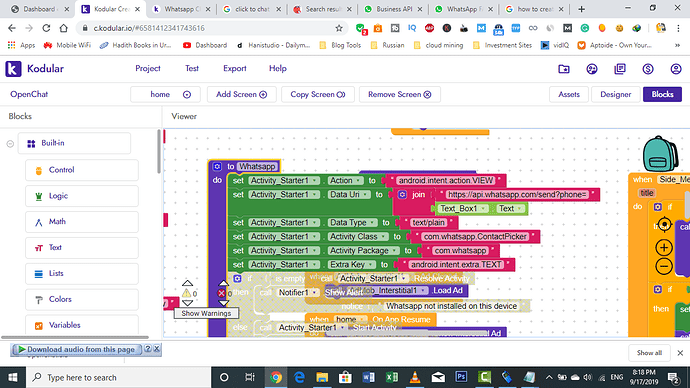Click the yellow warning triangle icon
The height and width of the screenshot is (388, 690).
(187, 293)
